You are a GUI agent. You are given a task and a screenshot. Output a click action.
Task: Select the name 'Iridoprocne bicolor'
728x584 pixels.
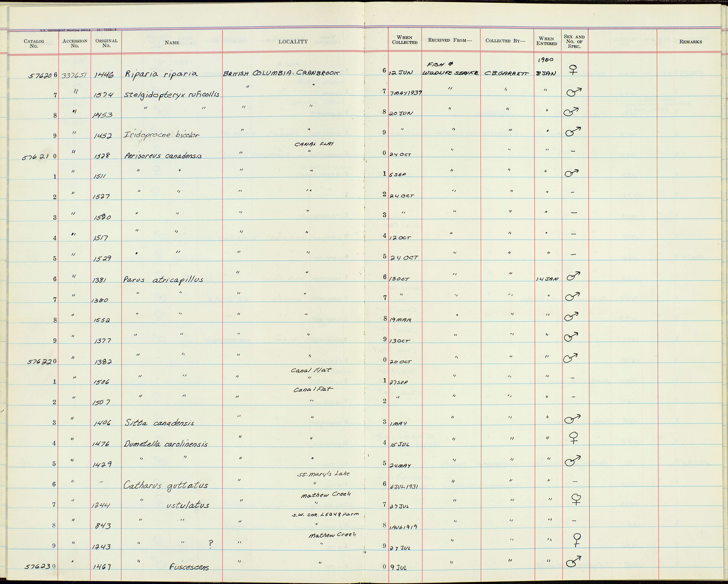162,134
